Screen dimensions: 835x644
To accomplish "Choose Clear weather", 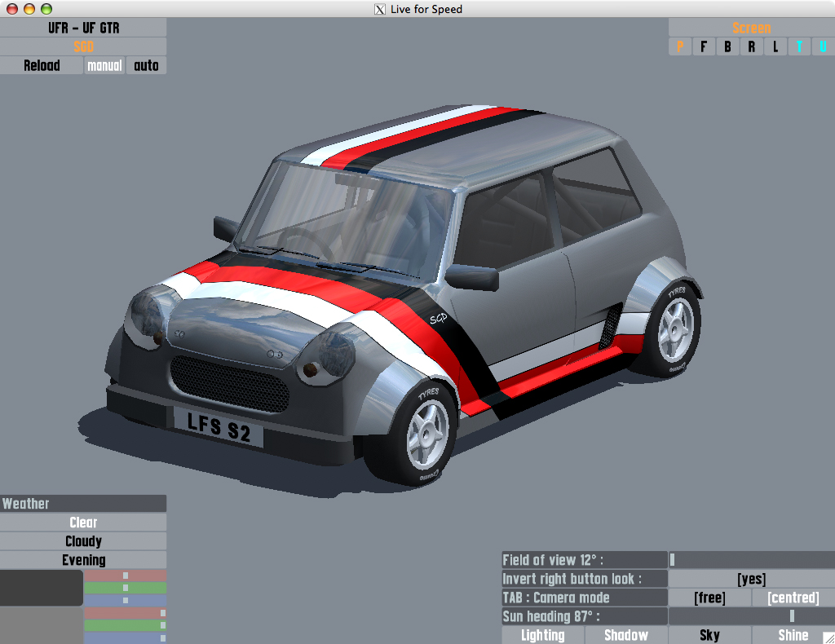I will 83,522.
